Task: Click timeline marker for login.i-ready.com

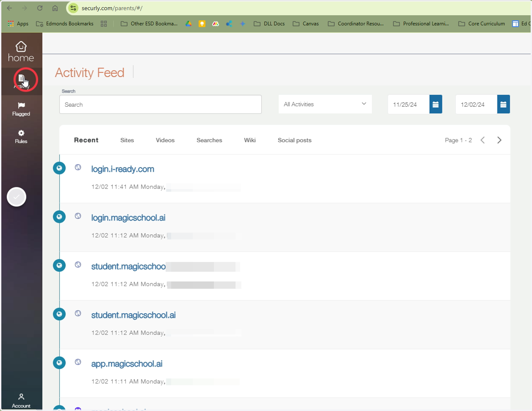Action: click(x=59, y=168)
